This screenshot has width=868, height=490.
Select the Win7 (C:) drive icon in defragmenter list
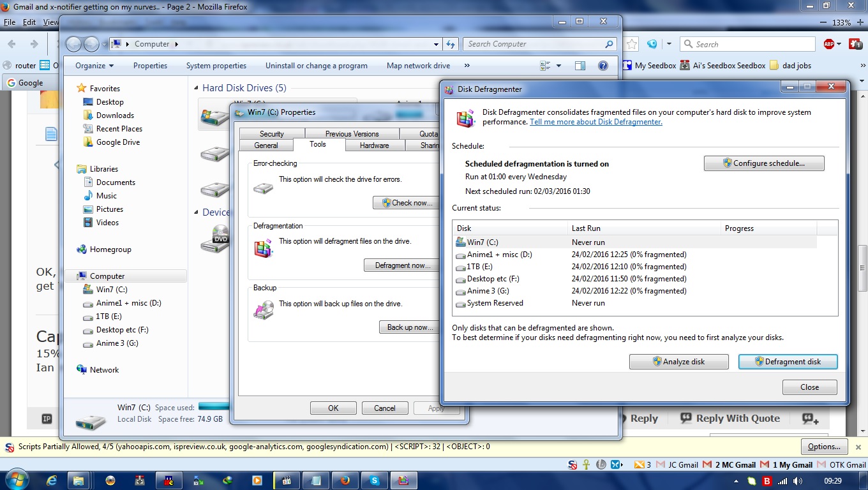pyautogui.click(x=460, y=242)
